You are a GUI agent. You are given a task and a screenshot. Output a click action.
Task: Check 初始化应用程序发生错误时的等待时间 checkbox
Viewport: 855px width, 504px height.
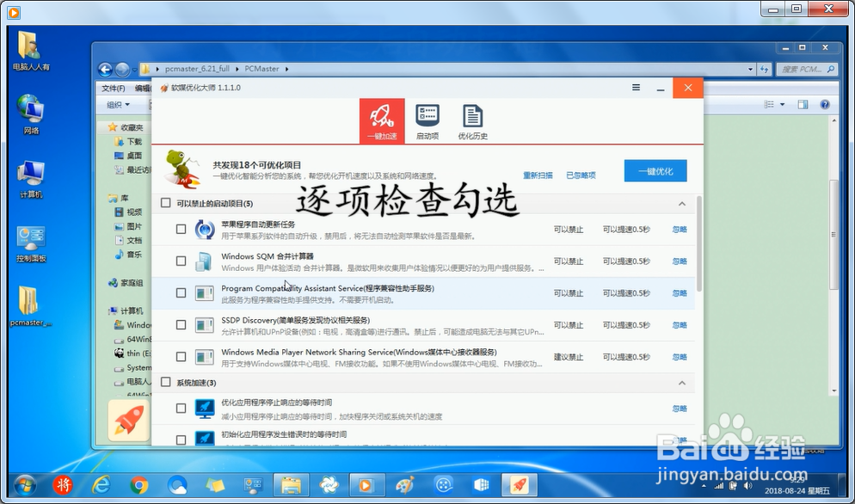tap(181, 439)
